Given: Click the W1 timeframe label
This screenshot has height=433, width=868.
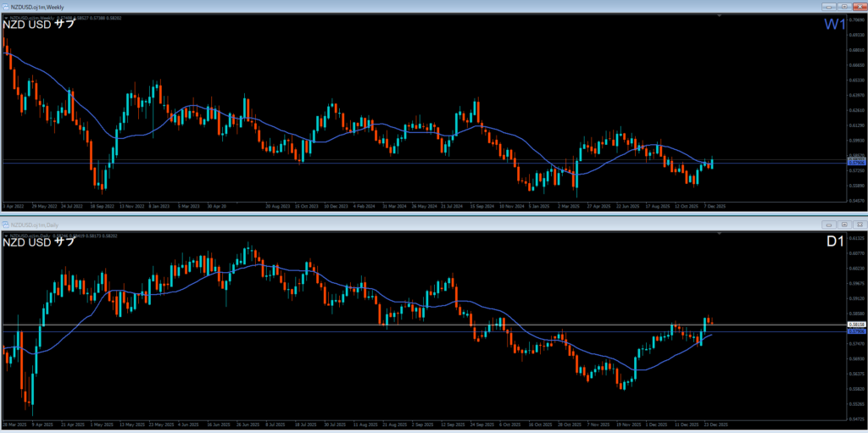Looking at the screenshot, I should (x=834, y=25).
